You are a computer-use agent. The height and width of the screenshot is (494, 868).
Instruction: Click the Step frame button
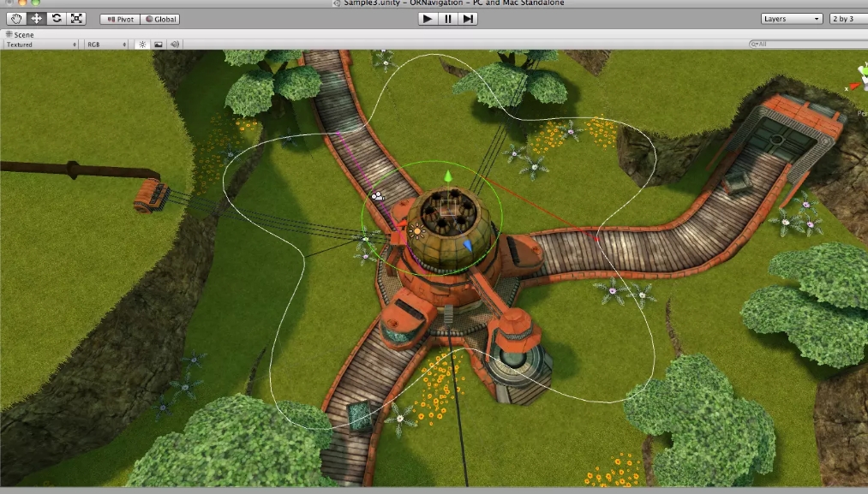(x=468, y=18)
